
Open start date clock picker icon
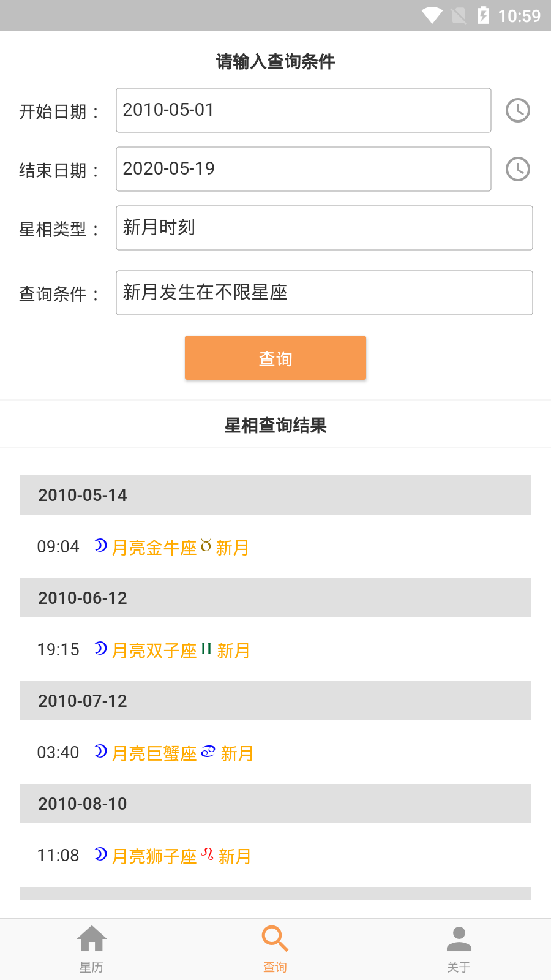518,110
